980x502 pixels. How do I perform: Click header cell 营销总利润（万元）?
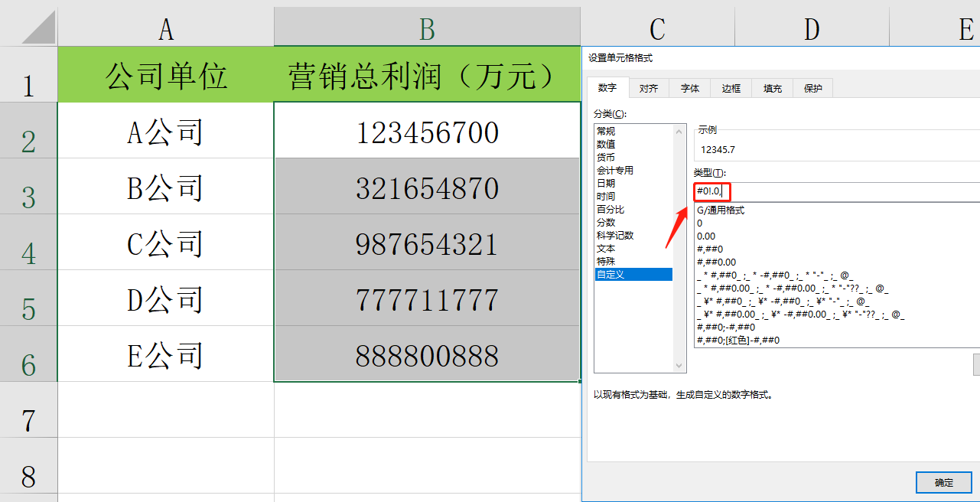[427, 74]
